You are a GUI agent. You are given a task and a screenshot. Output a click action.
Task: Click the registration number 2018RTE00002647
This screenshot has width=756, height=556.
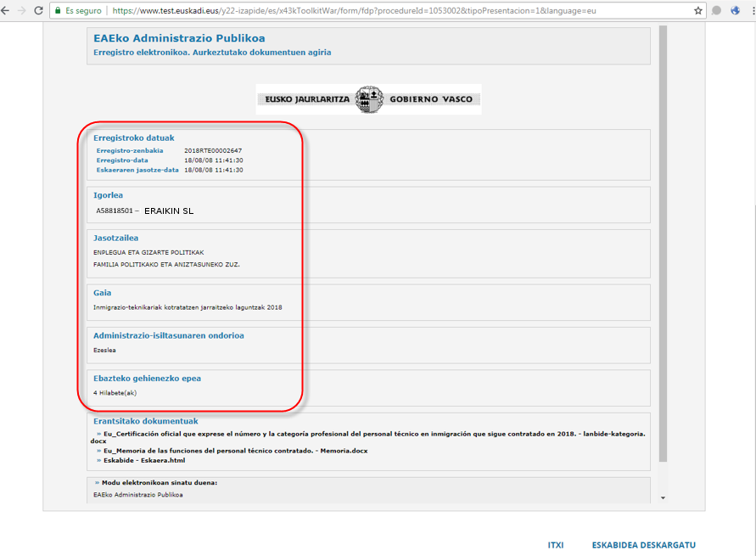pos(213,150)
